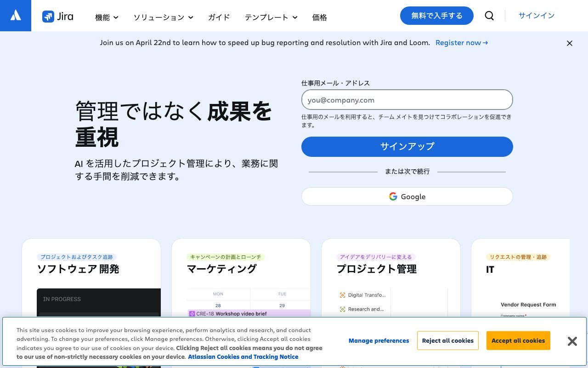588x368 pixels.
Task: Open Manage preferences for cookies
Action: (x=379, y=340)
